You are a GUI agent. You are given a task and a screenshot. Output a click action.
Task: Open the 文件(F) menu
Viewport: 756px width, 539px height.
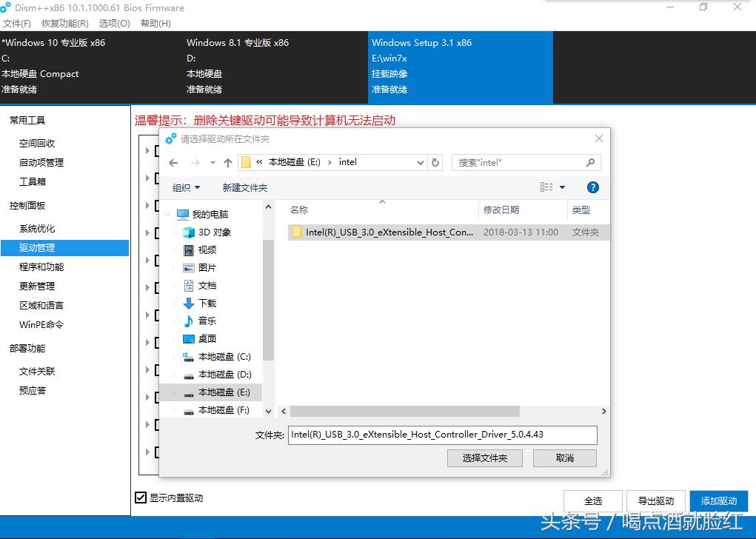pos(16,23)
